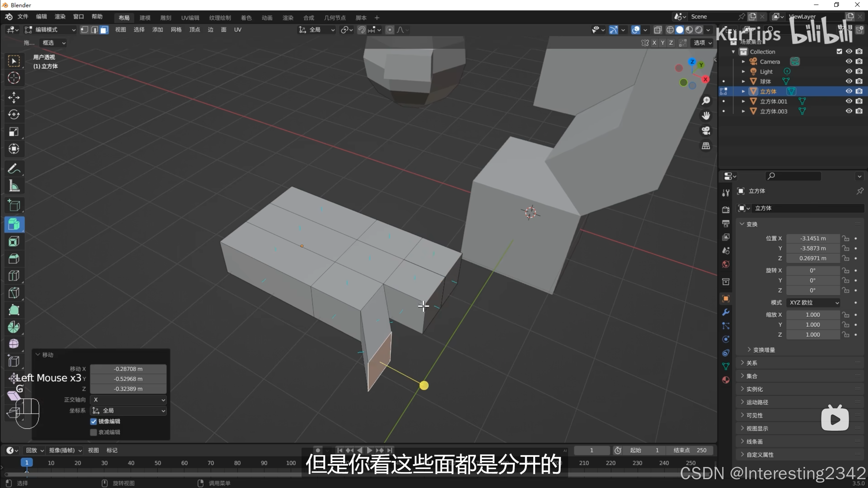Image resolution: width=868 pixels, height=488 pixels.
Task: Select the Annotate pencil tool
Action: point(14,168)
